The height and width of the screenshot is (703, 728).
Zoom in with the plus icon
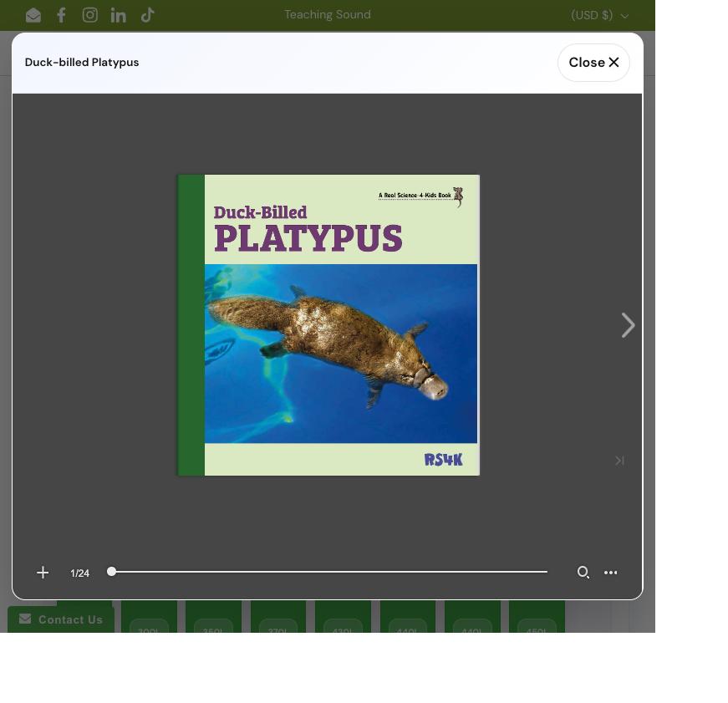point(43,573)
